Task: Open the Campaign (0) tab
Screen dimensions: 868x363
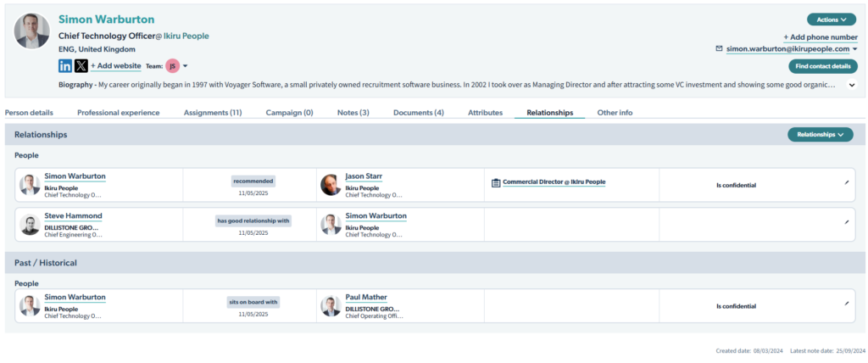Action: [x=290, y=113]
